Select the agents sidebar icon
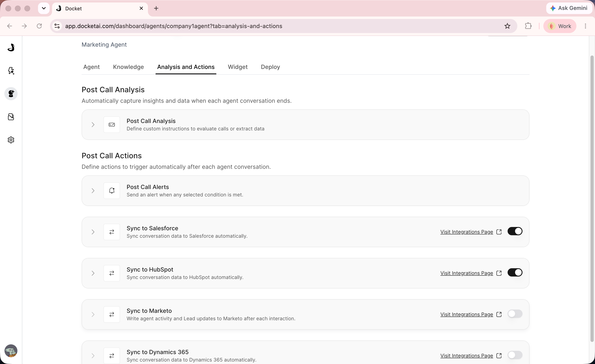The width and height of the screenshot is (595, 364). 11,94
